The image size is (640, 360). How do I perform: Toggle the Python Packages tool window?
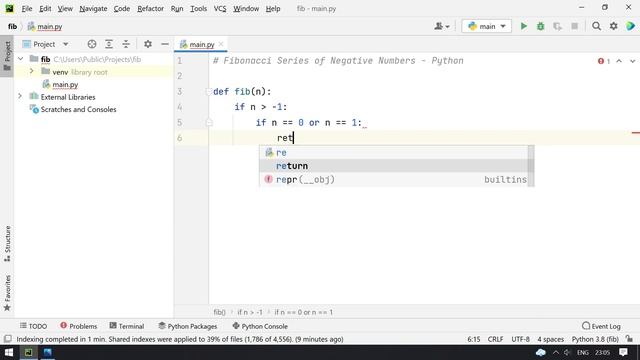pyautogui.click(x=188, y=326)
